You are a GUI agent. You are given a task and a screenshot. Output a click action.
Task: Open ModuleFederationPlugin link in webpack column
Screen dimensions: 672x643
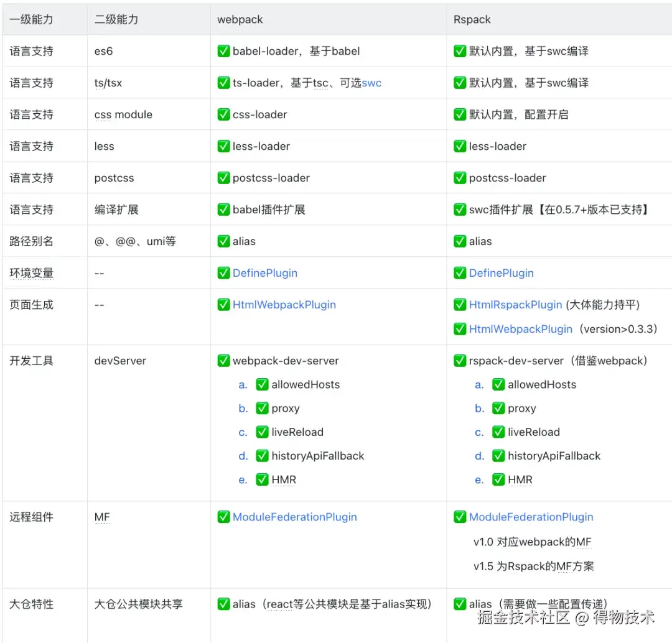pyautogui.click(x=294, y=517)
